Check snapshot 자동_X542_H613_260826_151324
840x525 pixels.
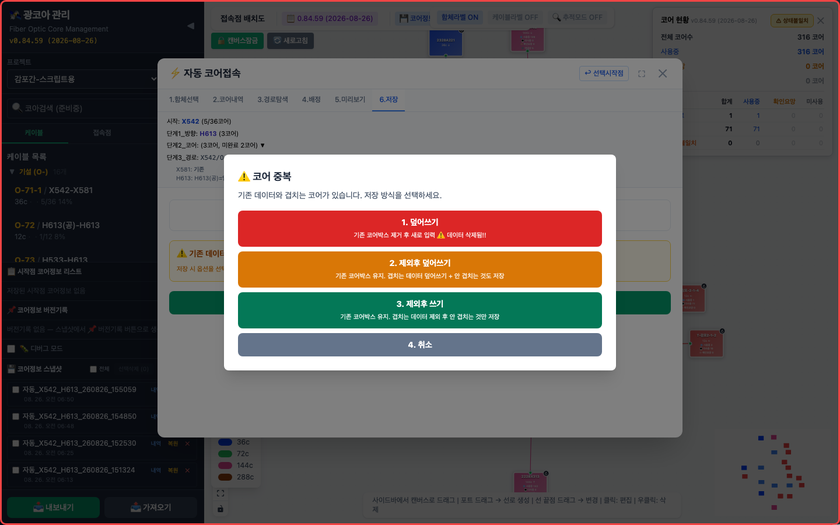(x=16, y=470)
